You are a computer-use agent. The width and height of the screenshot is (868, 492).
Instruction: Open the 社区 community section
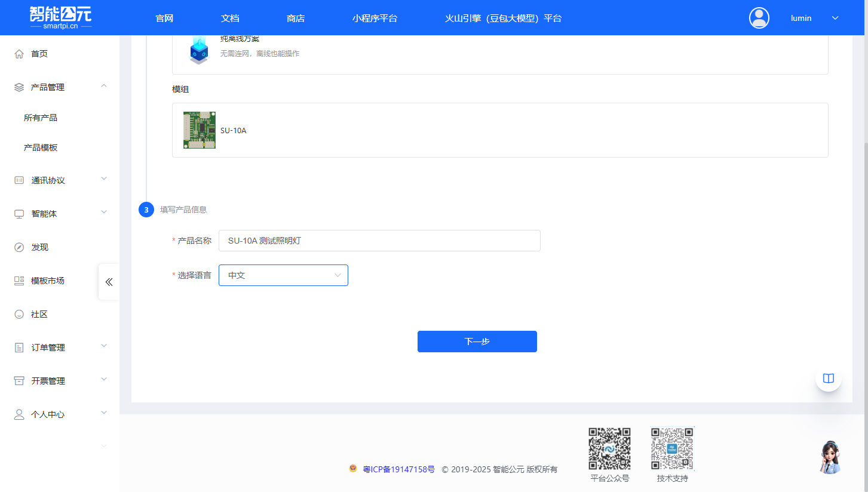40,313
